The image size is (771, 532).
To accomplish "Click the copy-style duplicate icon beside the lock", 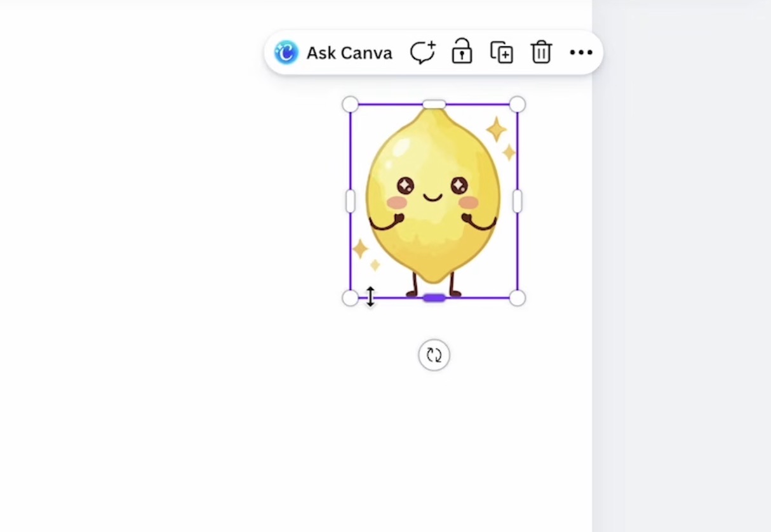I will 501,52.
